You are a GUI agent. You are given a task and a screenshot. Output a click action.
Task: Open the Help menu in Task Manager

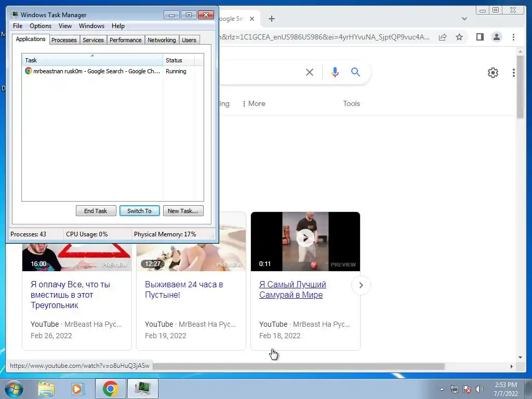[x=118, y=26]
